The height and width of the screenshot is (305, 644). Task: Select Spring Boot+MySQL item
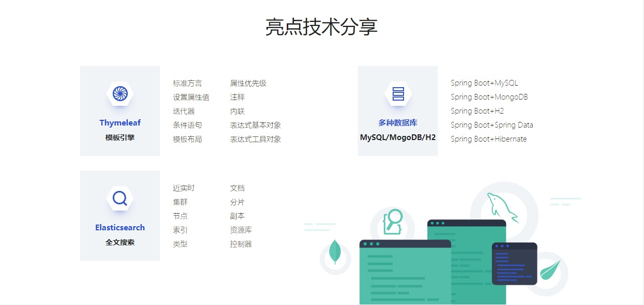484,83
